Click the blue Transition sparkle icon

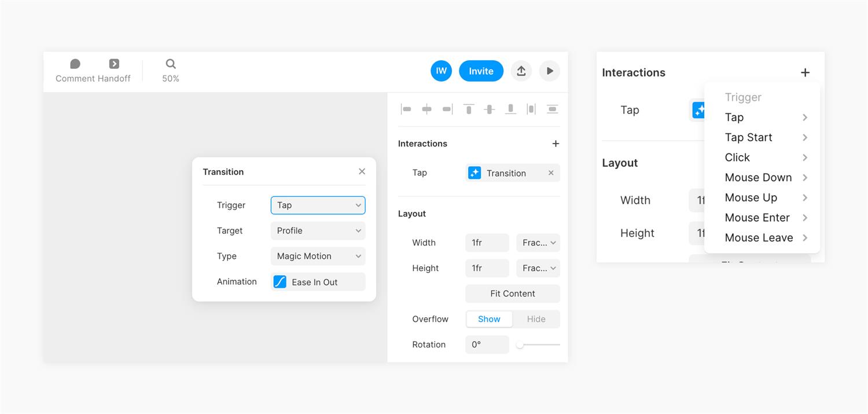pos(475,173)
